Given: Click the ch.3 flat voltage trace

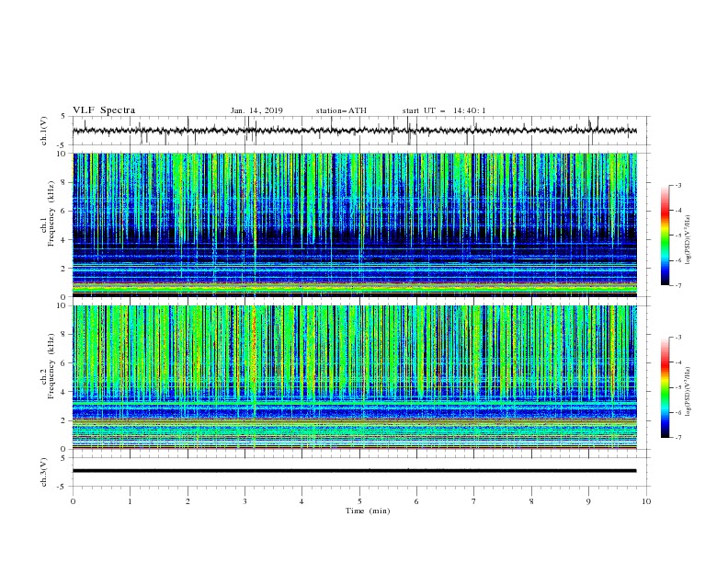Looking at the screenshot, I should (354, 471).
